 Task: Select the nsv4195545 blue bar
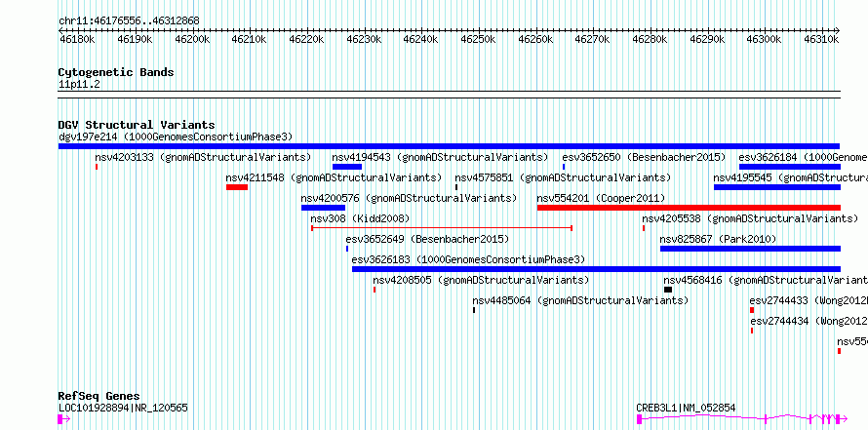(x=777, y=187)
